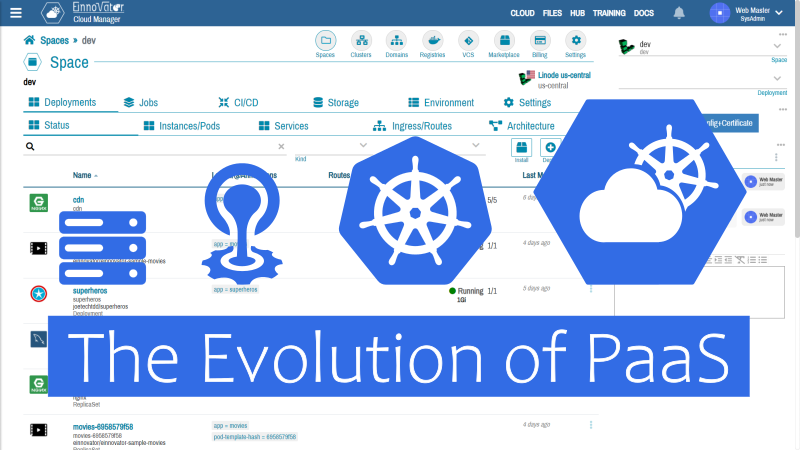This screenshot has width=800, height=450.
Task: Select DOCS in top navigation
Action: pos(643,13)
